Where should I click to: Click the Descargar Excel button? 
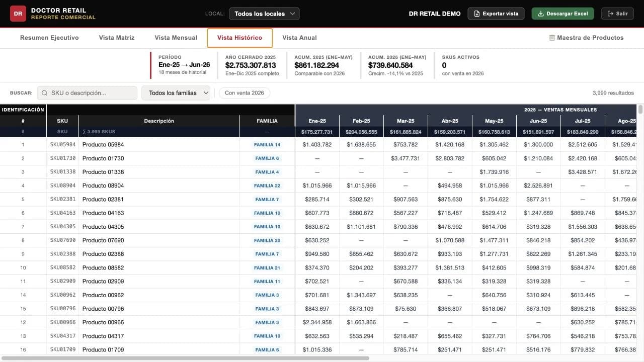tap(562, 14)
